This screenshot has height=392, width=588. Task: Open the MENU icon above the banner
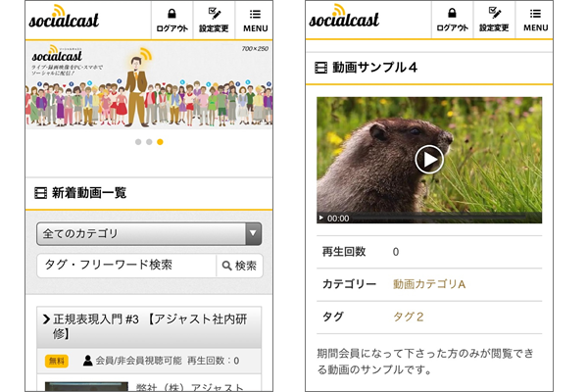(254, 19)
